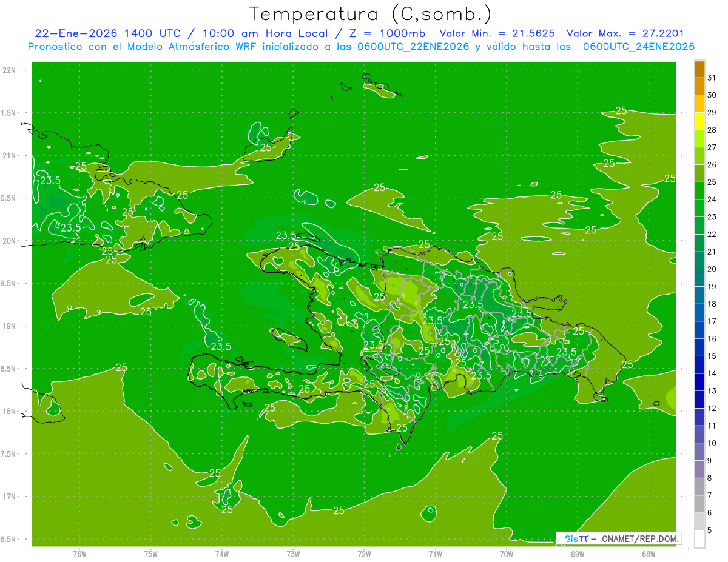
Task: Click the colorbar label 10
Action: tap(712, 443)
